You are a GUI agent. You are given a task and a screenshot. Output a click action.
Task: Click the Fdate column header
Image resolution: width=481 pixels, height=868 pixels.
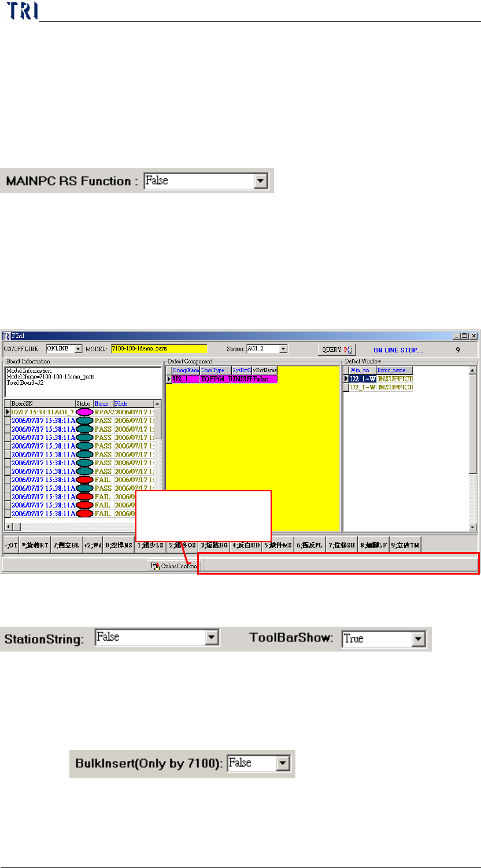click(133, 403)
